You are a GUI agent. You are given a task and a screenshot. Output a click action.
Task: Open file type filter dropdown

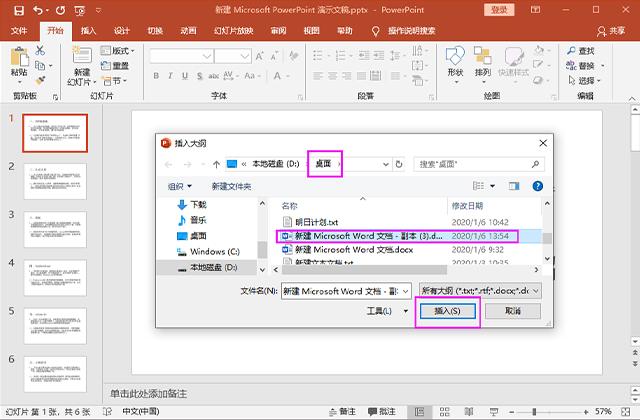[536, 291]
